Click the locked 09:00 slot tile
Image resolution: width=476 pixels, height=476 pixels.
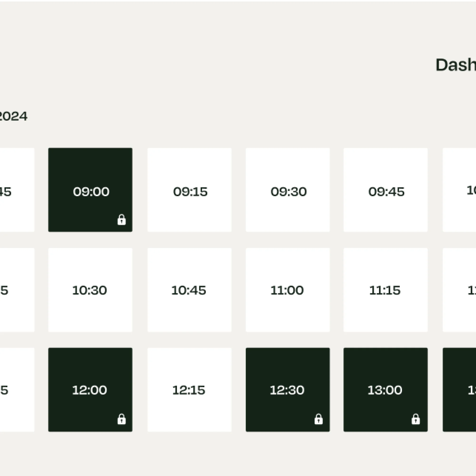(90, 190)
